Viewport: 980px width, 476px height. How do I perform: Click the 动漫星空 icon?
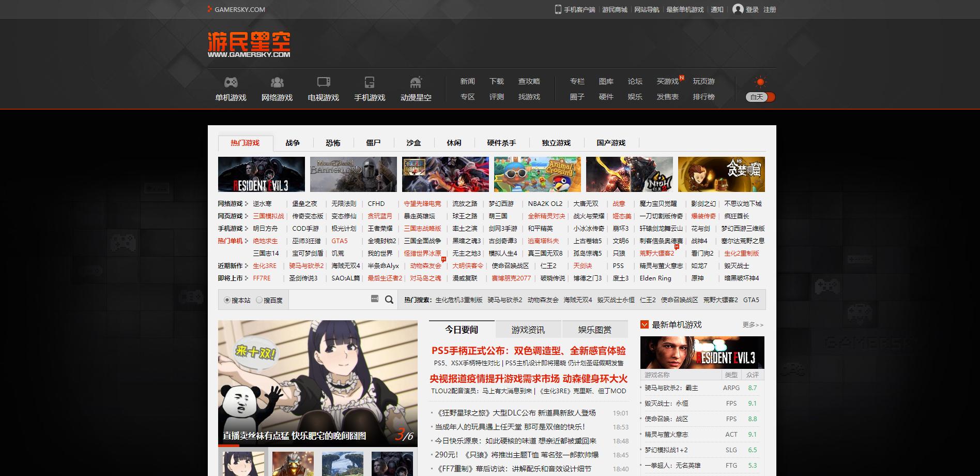pos(416,82)
